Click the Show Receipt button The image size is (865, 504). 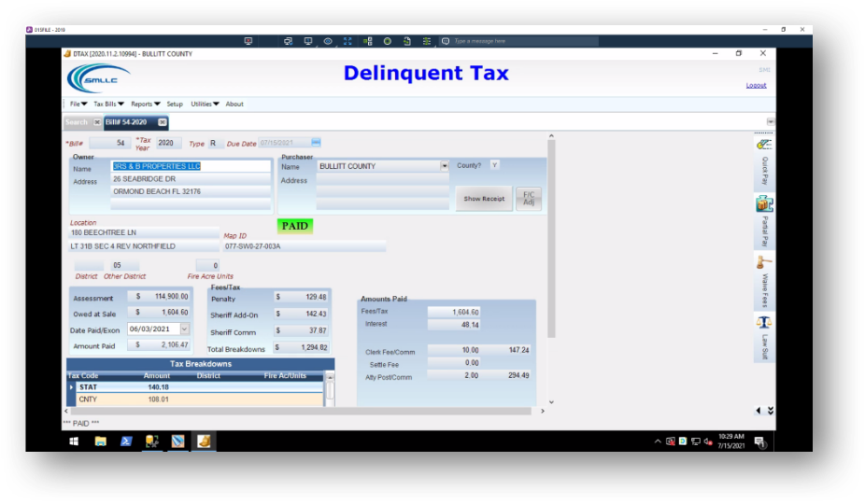tap(484, 199)
